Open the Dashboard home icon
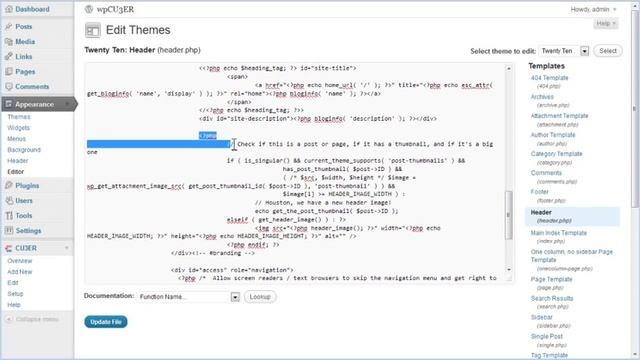 (x=9, y=9)
